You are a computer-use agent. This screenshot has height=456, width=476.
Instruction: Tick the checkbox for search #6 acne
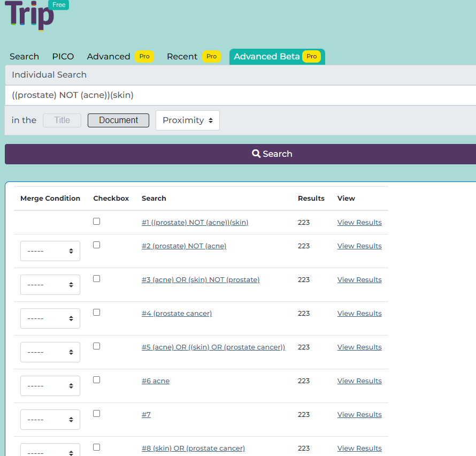pos(96,379)
